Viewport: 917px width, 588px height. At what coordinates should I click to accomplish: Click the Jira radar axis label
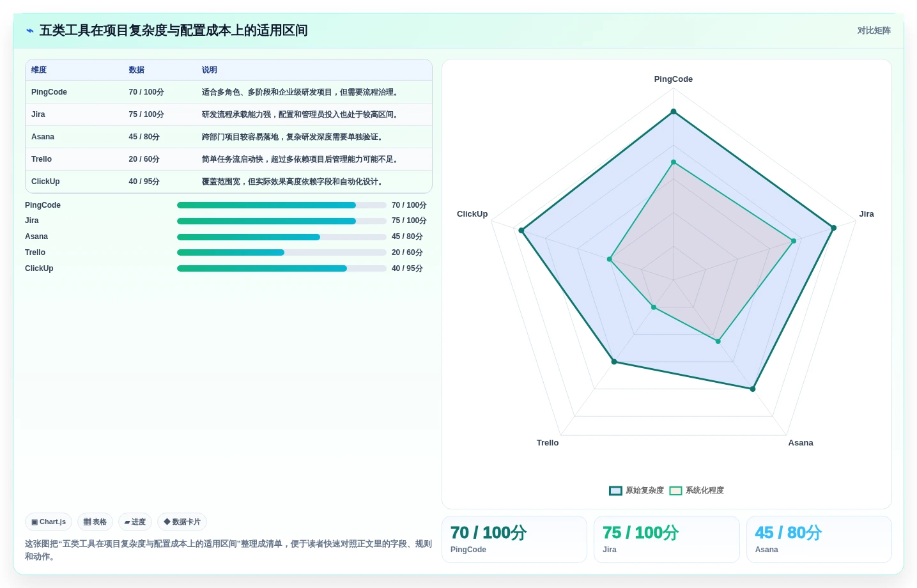(x=867, y=214)
